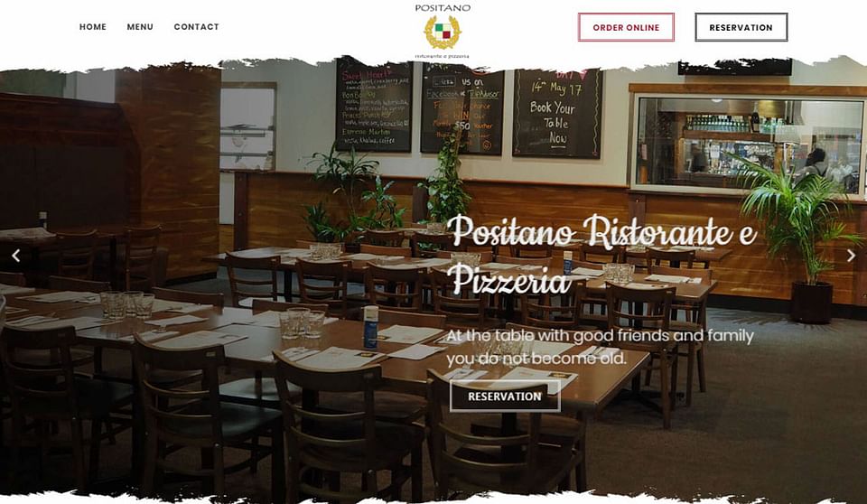Viewport: 867px width, 504px height.
Task: Open the CONTACT navigation link
Action: coord(196,26)
